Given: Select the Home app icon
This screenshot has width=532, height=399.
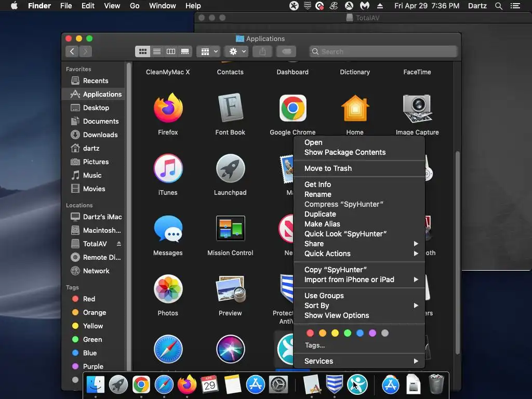Looking at the screenshot, I should coord(355,108).
